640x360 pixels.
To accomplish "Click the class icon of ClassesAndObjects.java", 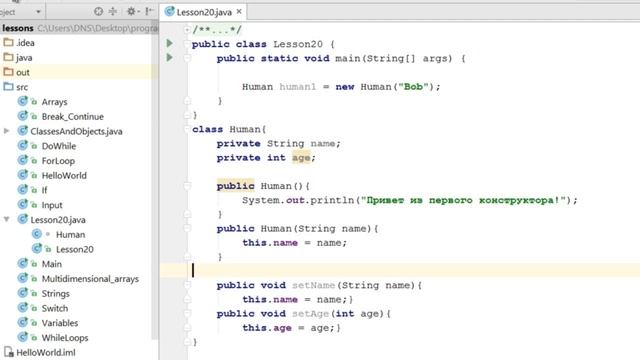I will [22, 131].
